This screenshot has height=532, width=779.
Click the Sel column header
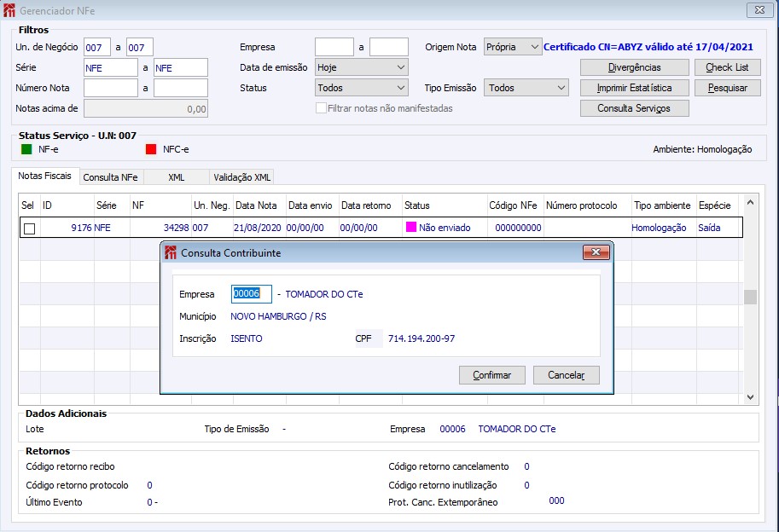(x=28, y=205)
